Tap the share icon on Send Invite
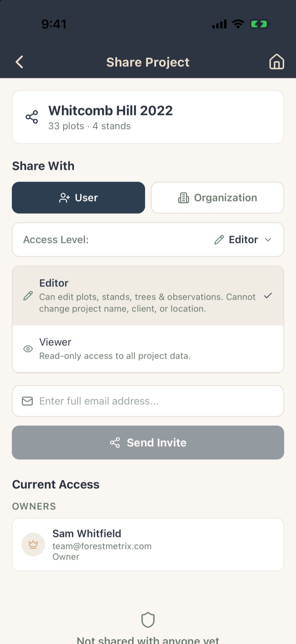This screenshot has height=644, width=296. 115,443
